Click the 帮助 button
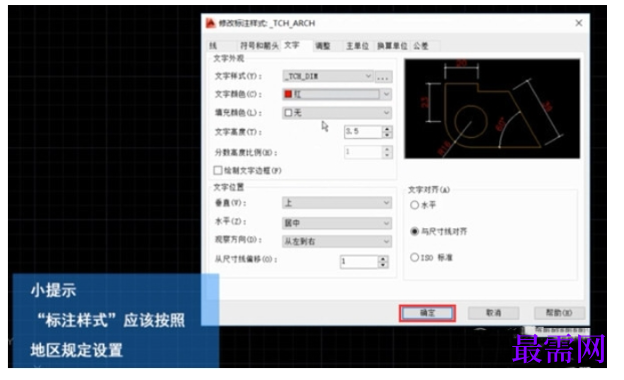The width and height of the screenshot is (624, 380). click(559, 313)
